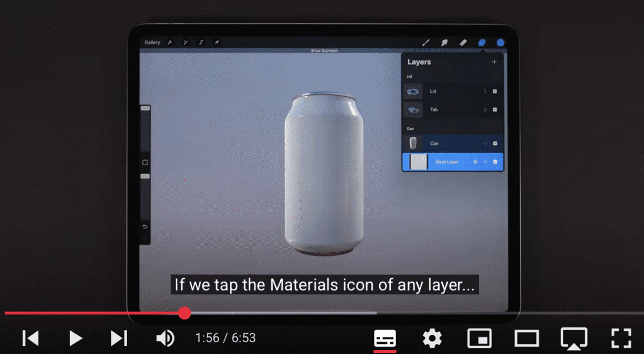
Task: Activate the Selection S tool
Action: (201, 42)
